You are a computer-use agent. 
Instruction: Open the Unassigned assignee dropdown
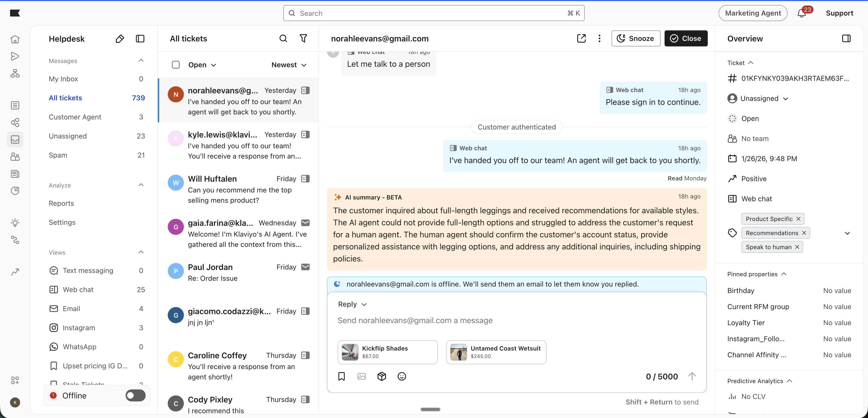point(759,99)
